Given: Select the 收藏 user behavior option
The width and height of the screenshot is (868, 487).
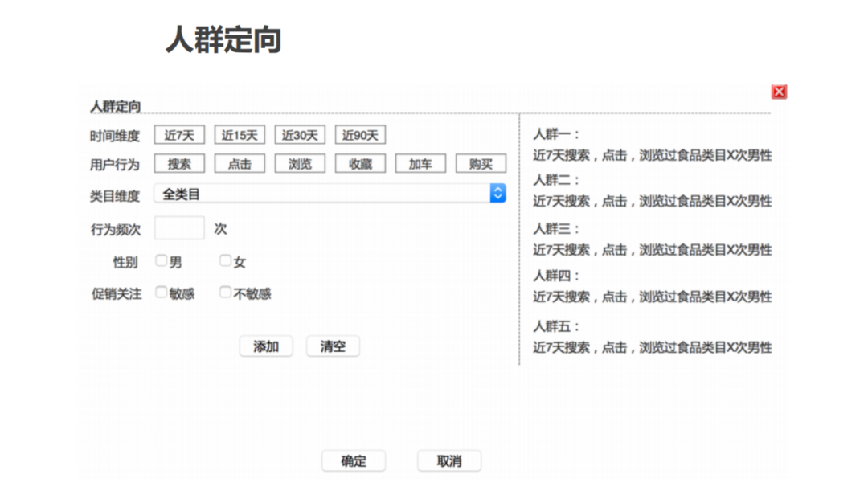Looking at the screenshot, I should point(360,163).
